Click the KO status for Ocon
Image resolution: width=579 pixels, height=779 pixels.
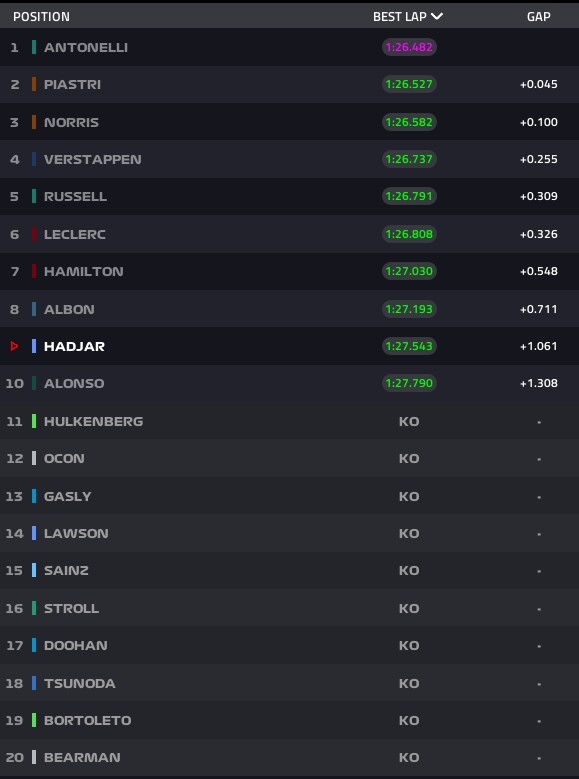click(x=409, y=458)
